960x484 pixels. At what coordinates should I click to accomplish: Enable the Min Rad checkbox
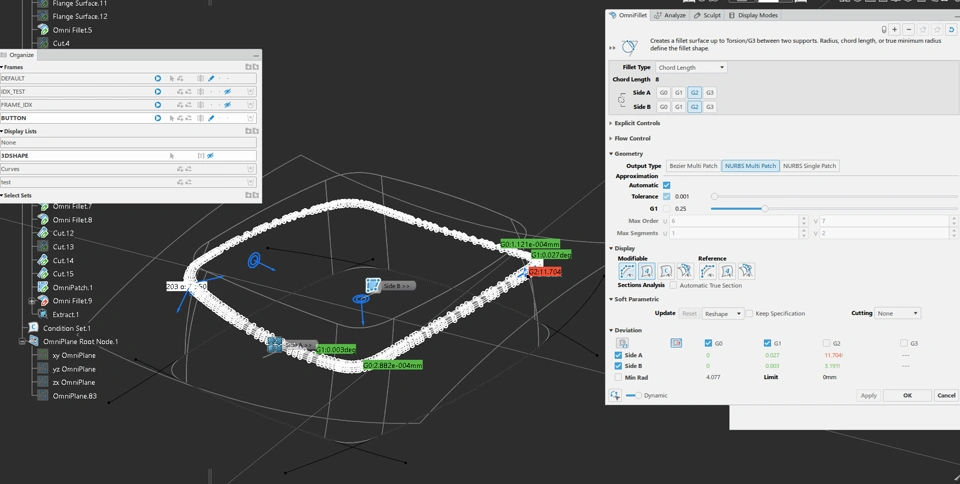618,378
